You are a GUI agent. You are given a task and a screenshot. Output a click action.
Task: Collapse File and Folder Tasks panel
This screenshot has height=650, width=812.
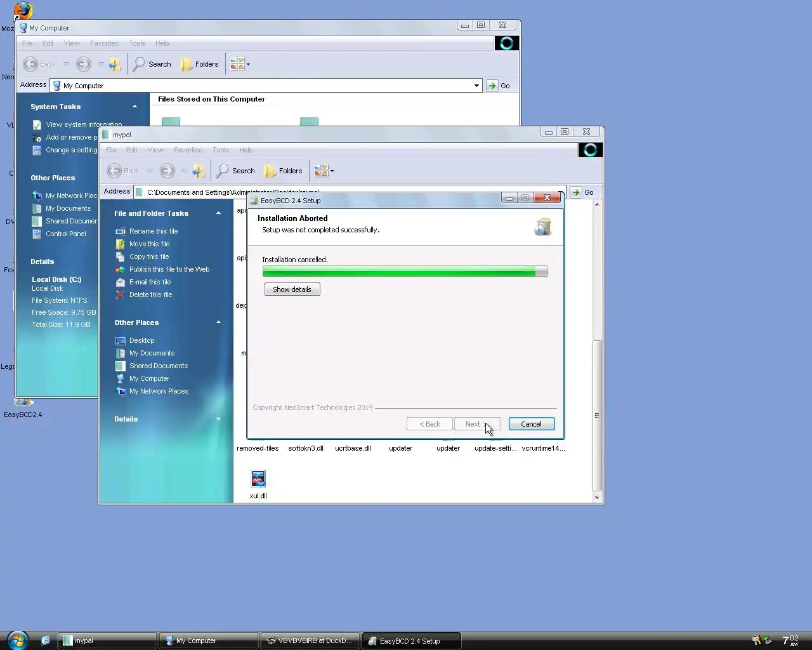tap(218, 213)
